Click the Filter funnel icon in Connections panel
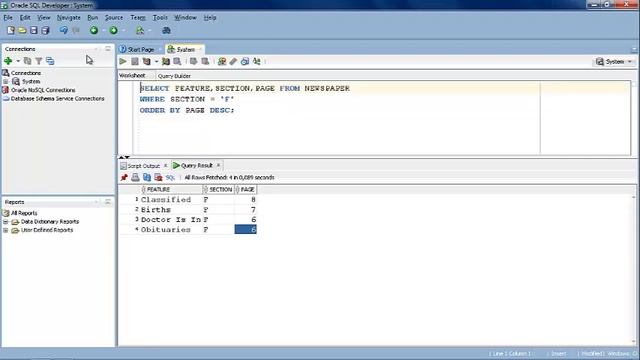Screen dimensions: 640x360 [x=39, y=61]
